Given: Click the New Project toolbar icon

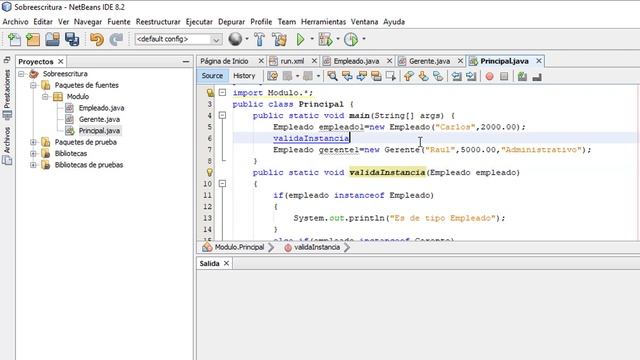Looking at the screenshot, I should [33, 40].
